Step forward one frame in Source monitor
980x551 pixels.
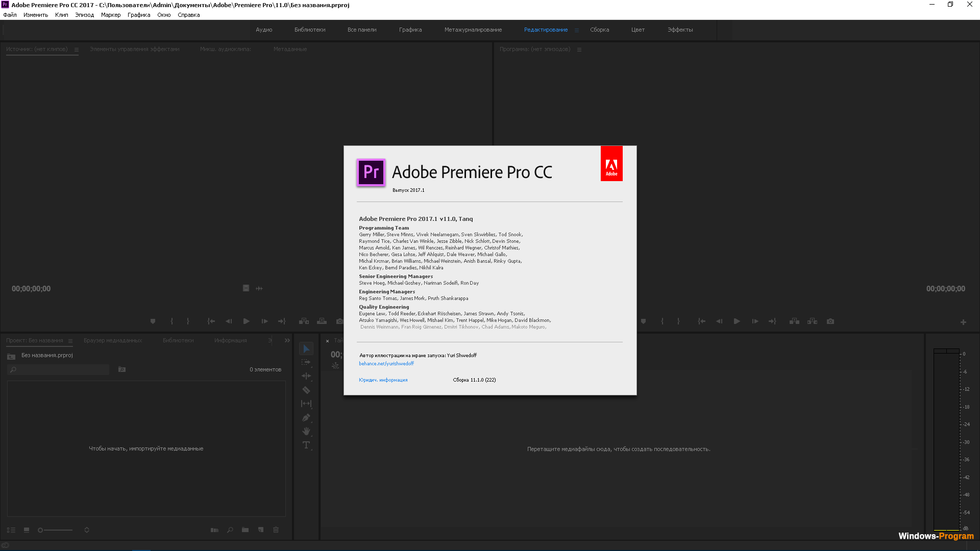(x=264, y=321)
